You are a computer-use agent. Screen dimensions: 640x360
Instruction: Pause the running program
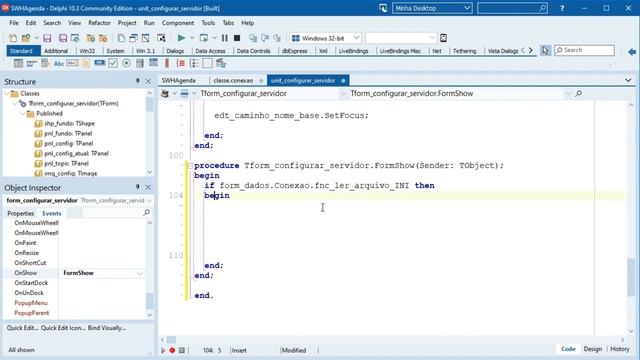point(224,38)
